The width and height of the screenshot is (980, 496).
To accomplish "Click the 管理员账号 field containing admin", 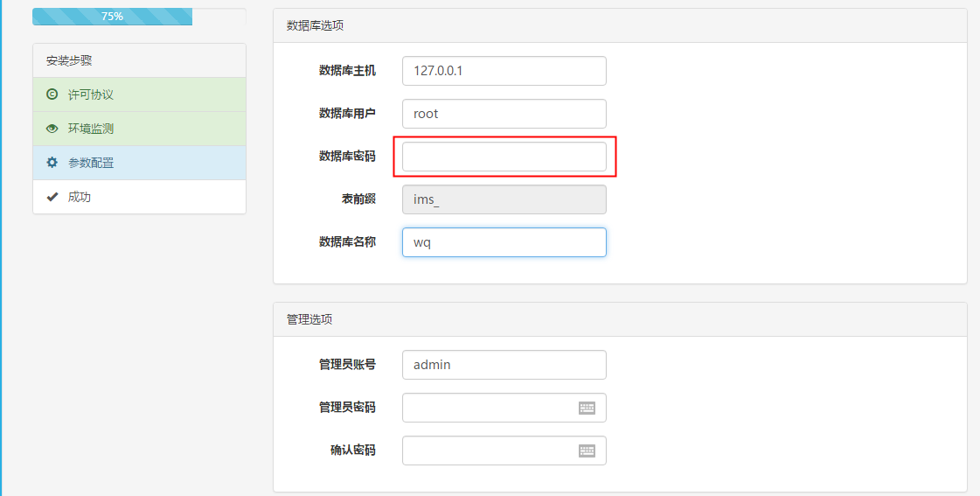I will pyautogui.click(x=504, y=365).
